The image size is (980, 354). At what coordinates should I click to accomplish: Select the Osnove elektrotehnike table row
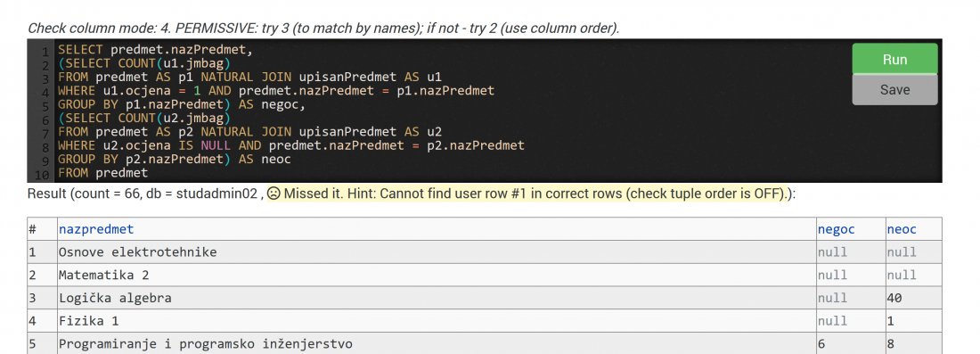(485, 252)
